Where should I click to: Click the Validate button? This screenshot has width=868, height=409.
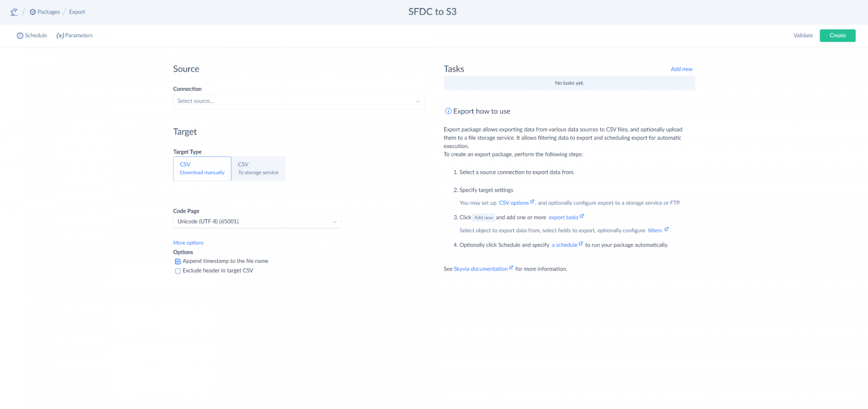point(803,36)
